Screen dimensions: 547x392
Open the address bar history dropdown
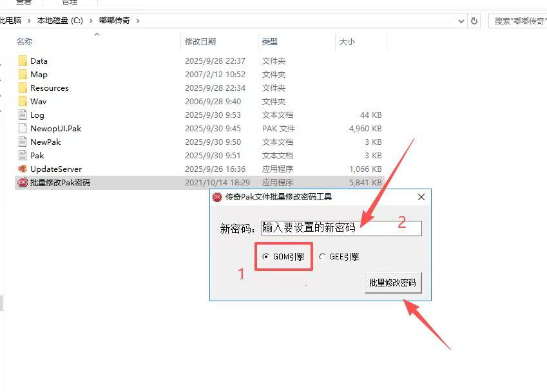pyautogui.click(x=461, y=21)
